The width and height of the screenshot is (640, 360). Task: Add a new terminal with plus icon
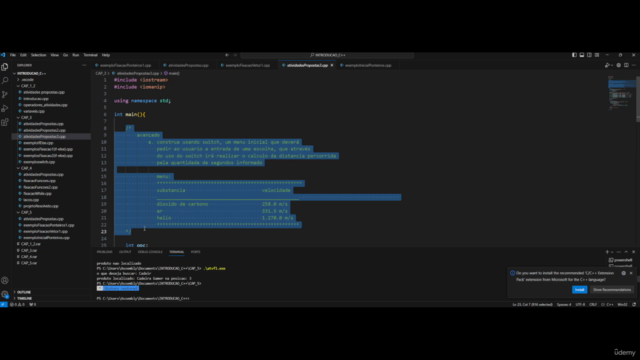pos(607,252)
